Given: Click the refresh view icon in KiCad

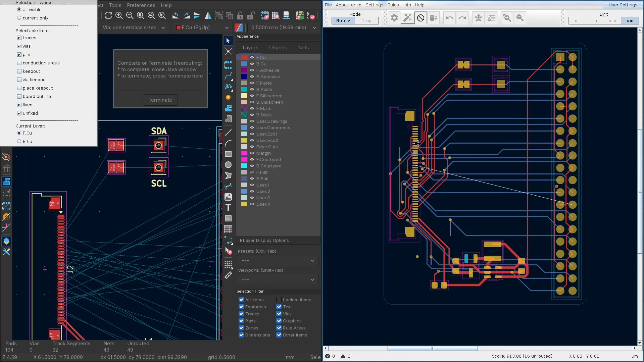Looking at the screenshot, I should [x=108, y=16].
